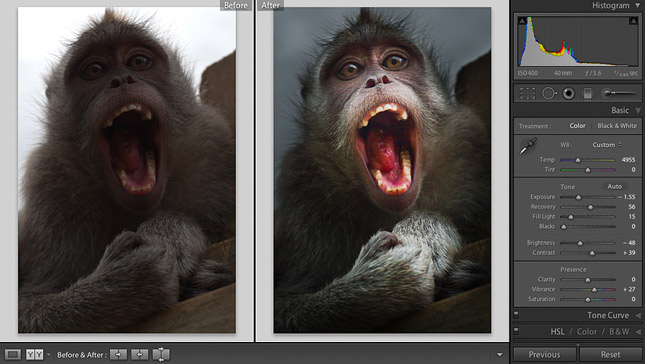Pick the White Balance eyedropper
Image resolution: width=645 pixels, height=364 pixels.
[x=528, y=146]
